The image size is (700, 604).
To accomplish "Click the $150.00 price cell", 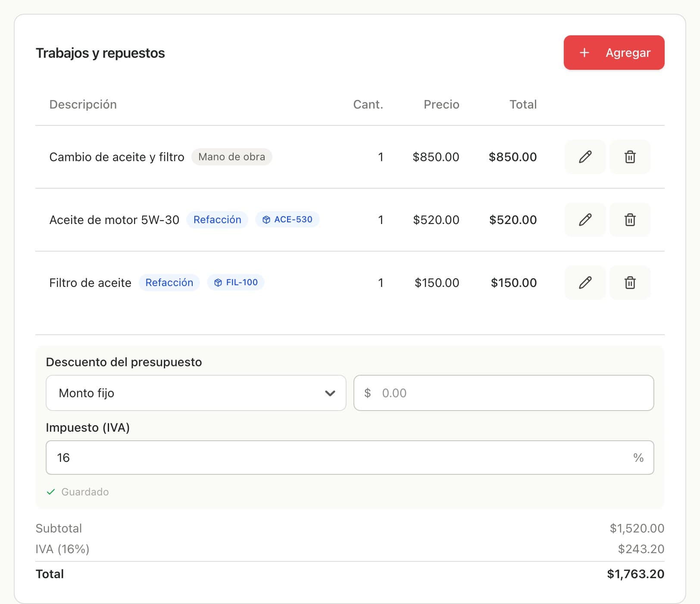I will [437, 283].
